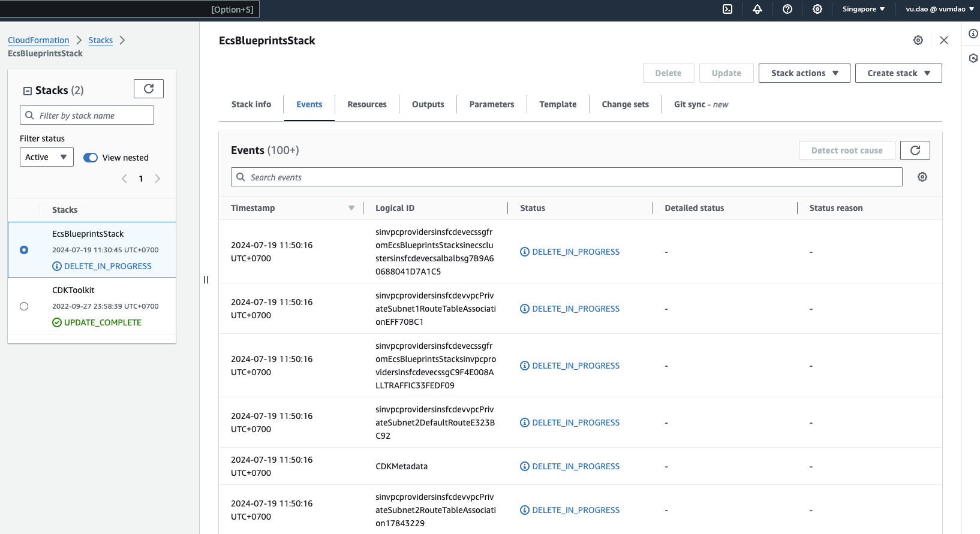Click the info icon on the EcsBlueprintsStack status
The height and width of the screenshot is (534, 980).
tap(57, 266)
